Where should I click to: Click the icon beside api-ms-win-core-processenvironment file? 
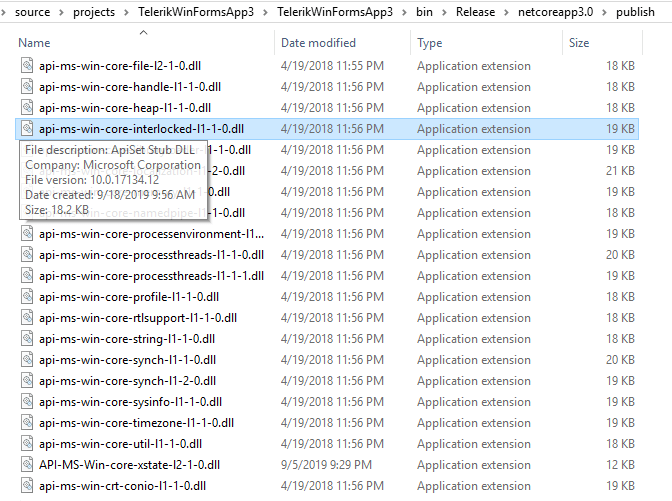tap(27, 234)
